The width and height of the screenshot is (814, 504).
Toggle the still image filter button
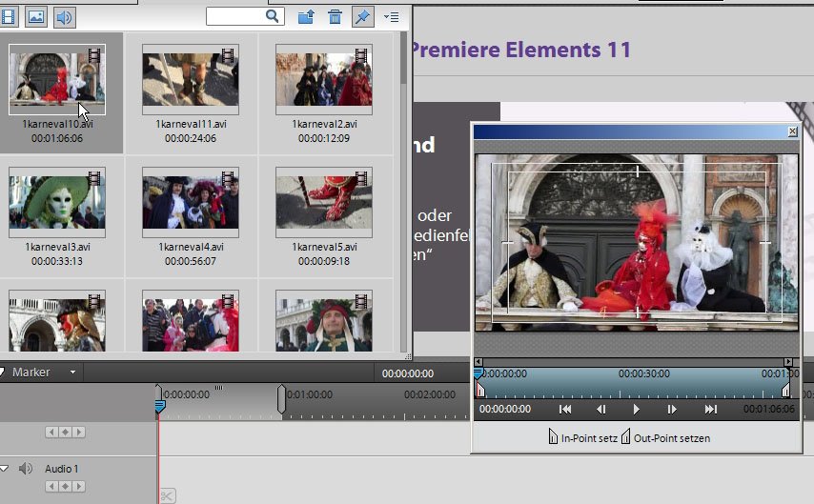click(36, 17)
